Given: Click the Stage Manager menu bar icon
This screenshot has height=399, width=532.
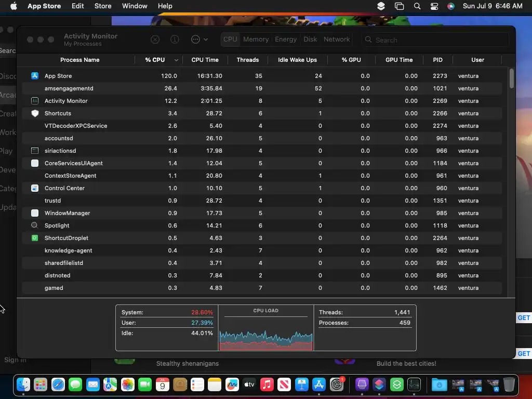Looking at the screenshot, I should pos(400,6).
